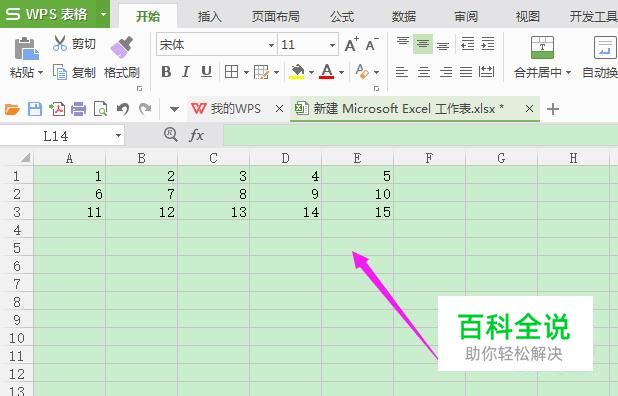Open the font size dropdown

click(332, 45)
